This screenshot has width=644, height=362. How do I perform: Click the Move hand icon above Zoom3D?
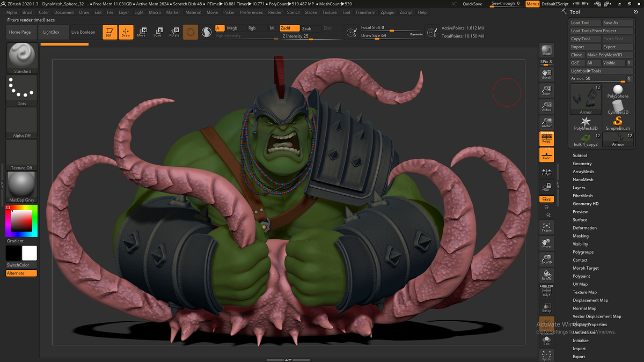click(546, 243)
